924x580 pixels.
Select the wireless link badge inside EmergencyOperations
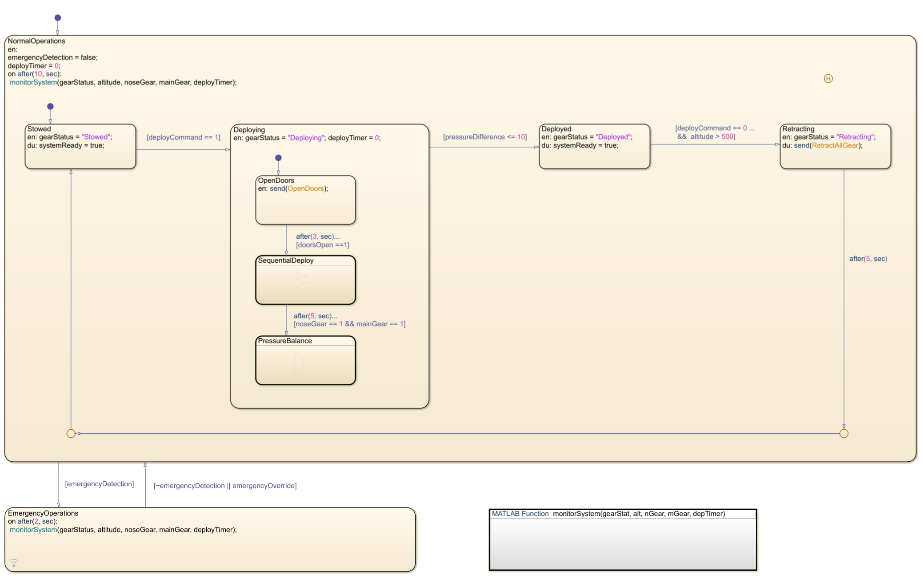[14, 562]
